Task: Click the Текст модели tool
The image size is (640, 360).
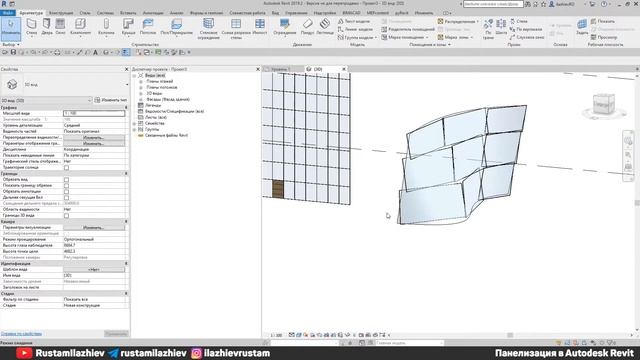Action: (354, 21)
